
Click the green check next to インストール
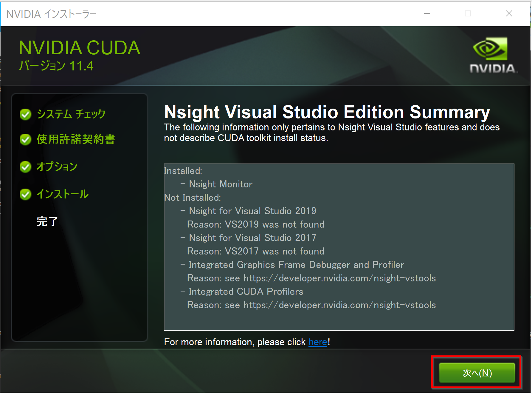(x=25, y=194)
